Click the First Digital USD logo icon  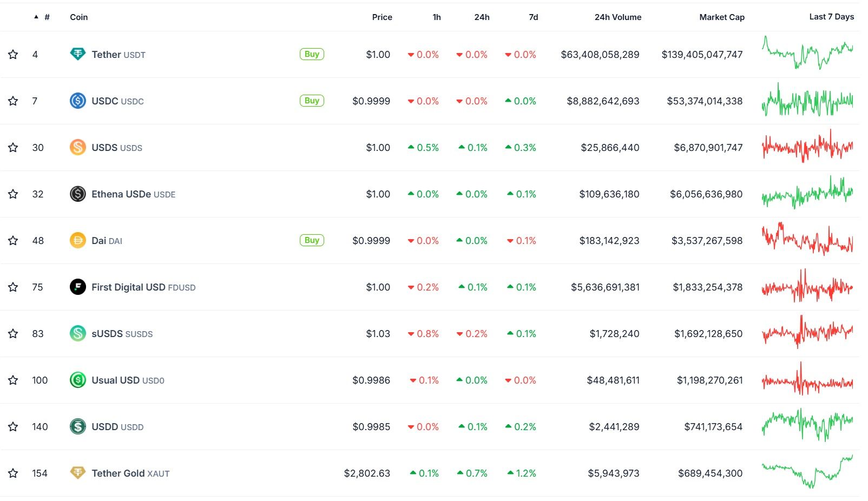click(x=78, y=287)
